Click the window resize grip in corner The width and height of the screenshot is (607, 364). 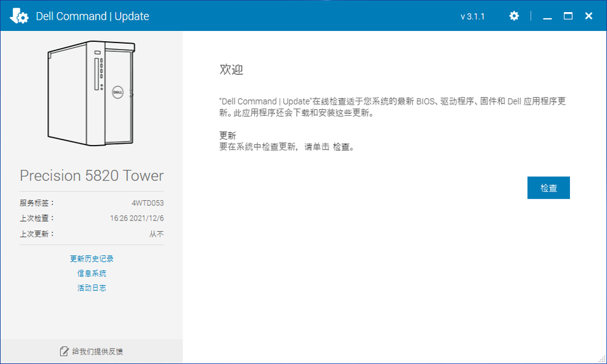tap(602, 359)
